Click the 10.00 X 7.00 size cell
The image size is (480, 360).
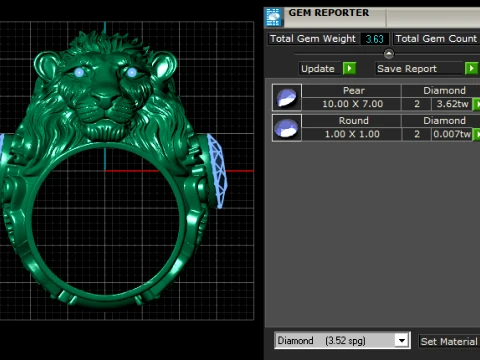pyautogui.click(x=352, y=104)
